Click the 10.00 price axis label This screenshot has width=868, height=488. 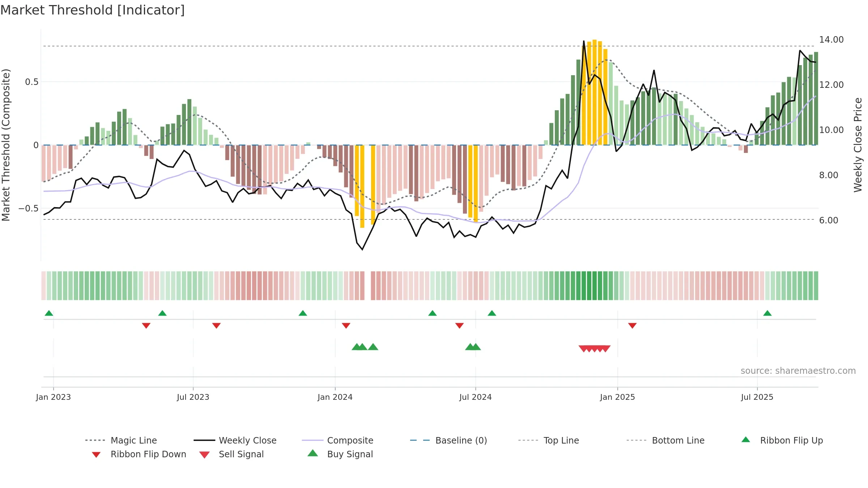831,130
